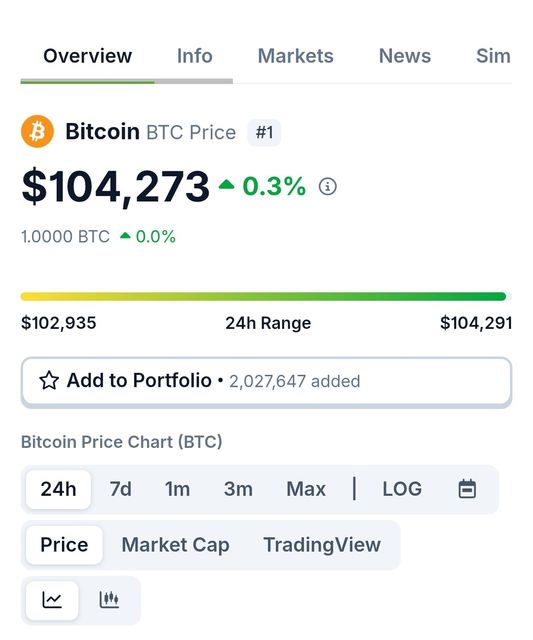Viewport: 533px width, 640px height.
Task: Open the Info tab
Action: tap(194, 56)
